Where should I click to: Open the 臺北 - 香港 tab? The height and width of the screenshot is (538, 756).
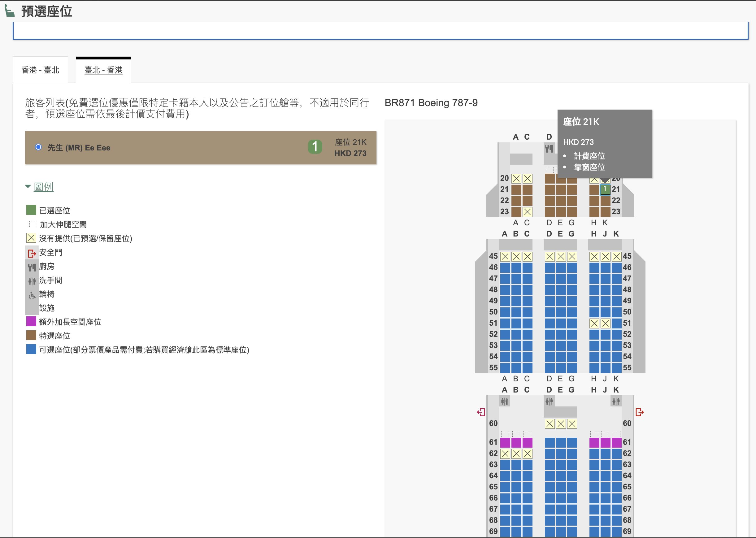(x=103, y=70)
